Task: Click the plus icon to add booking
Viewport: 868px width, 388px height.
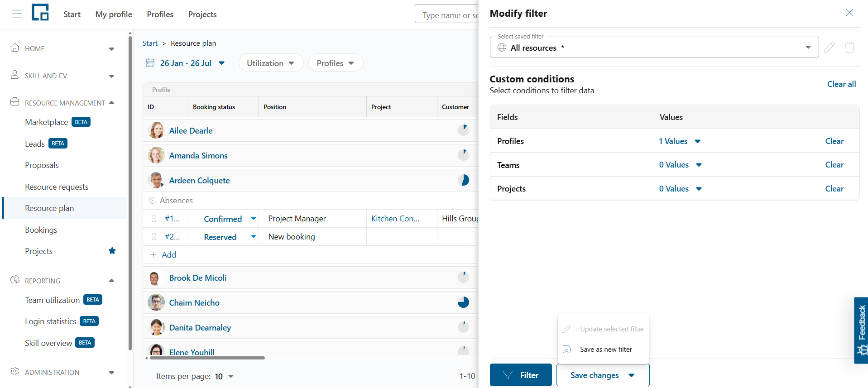Action: click(153, 255)
